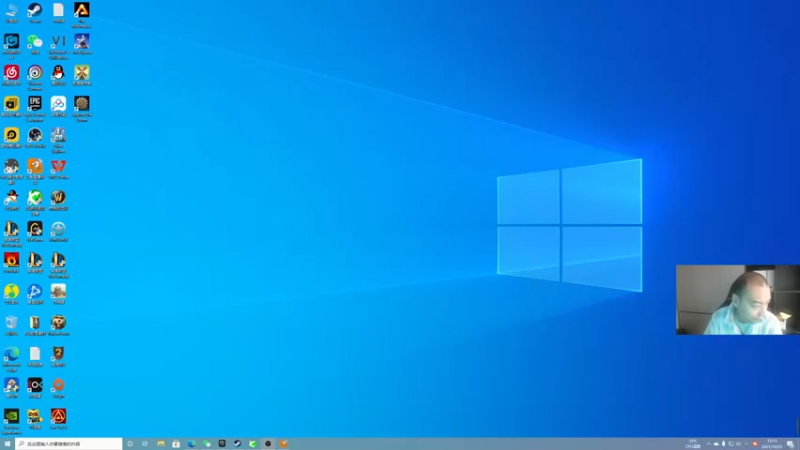Open the yellow owl-face app icon
This screenshot has height=450, width=800.
[35, 418]
